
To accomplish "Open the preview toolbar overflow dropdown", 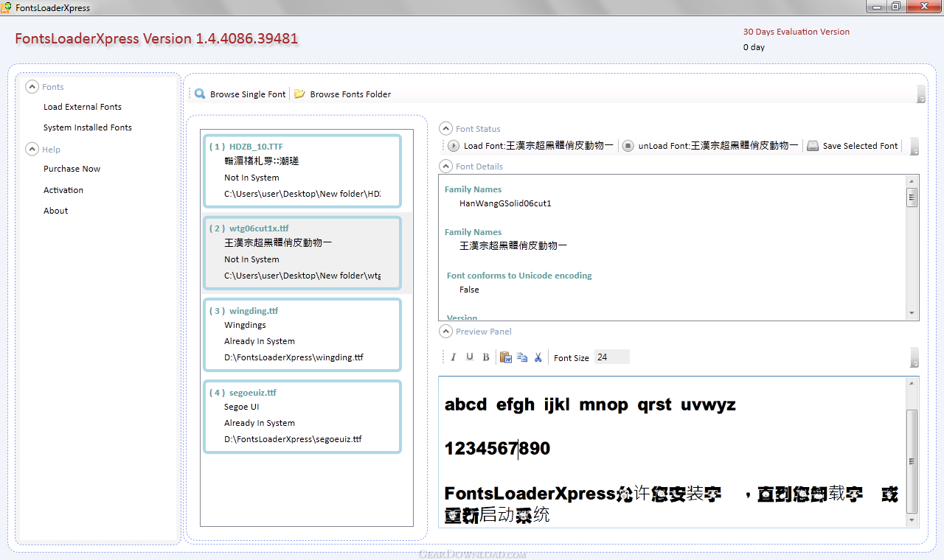I will coord(914,357).
